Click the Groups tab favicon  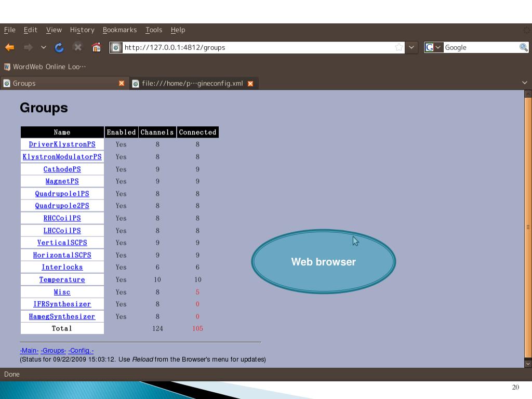[x=6, y=84]
